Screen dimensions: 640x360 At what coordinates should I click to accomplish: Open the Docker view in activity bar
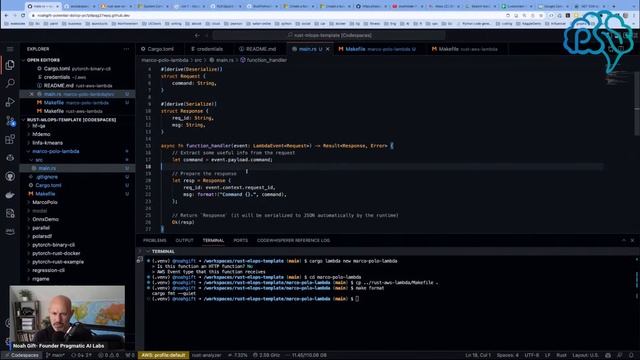10,195
